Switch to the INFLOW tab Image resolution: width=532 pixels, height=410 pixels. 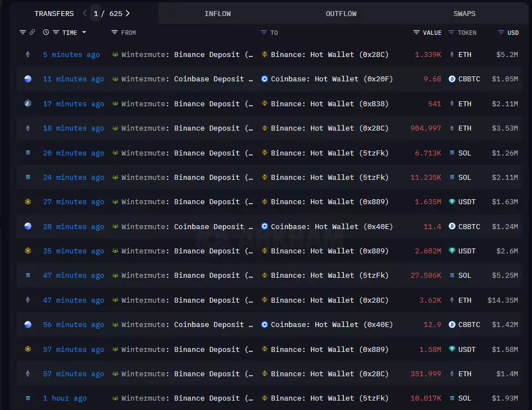pyautogui.click(x=217, y=13)
